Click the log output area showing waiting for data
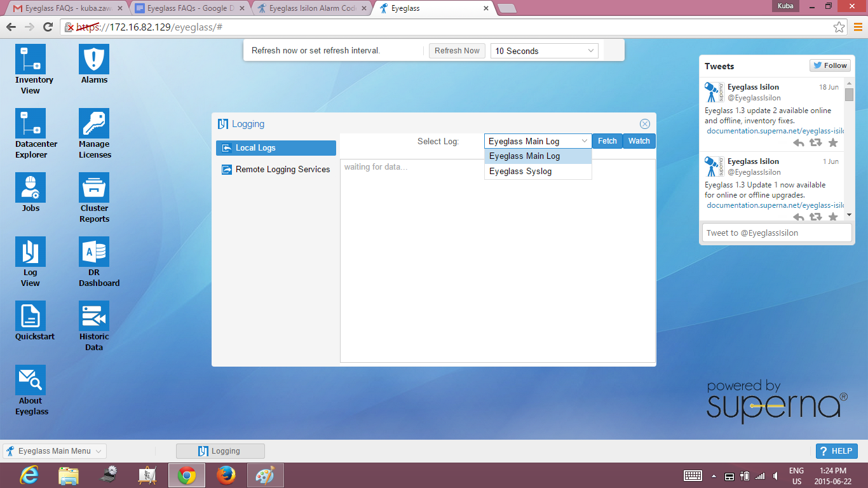868x488 pixels. pos(498,261)
